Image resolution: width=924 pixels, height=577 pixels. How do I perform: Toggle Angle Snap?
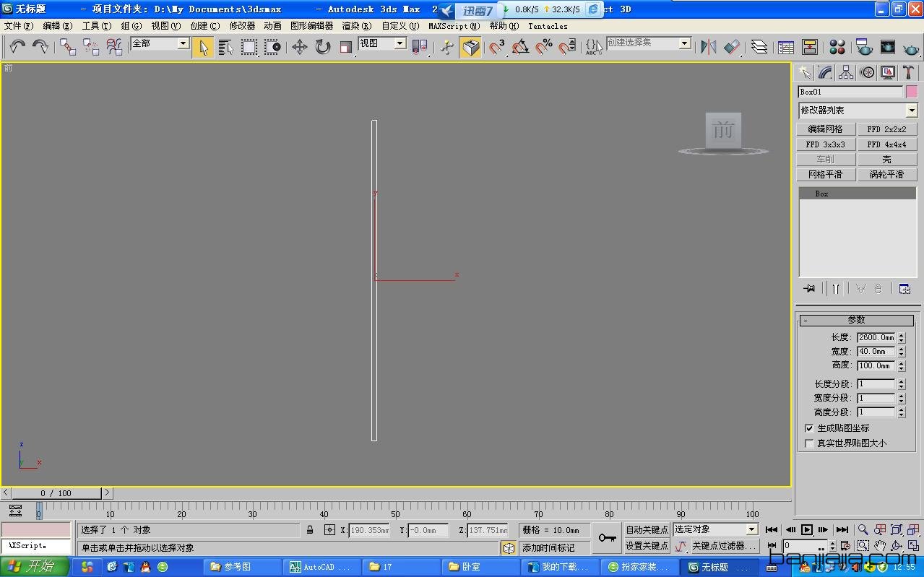coord(520,47)
